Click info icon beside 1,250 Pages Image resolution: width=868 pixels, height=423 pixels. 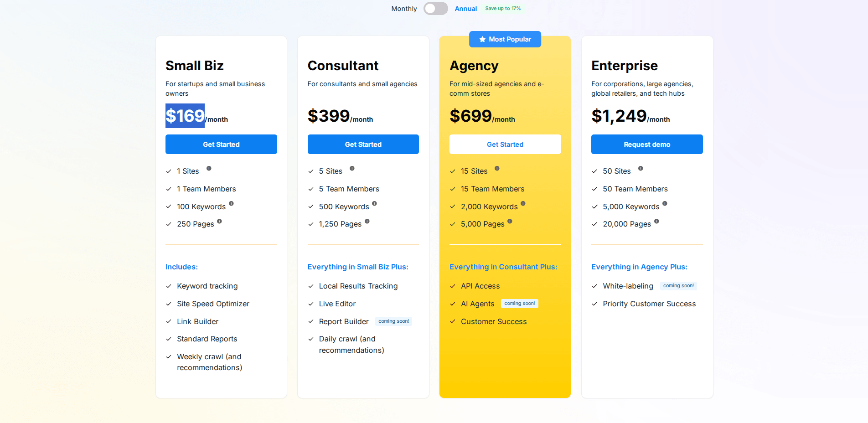(x=367, y=222)
